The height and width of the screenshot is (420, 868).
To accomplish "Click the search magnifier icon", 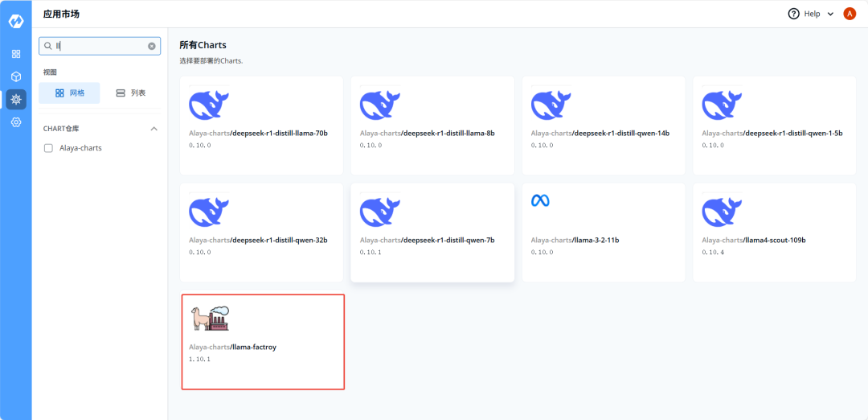I will 47,46.
